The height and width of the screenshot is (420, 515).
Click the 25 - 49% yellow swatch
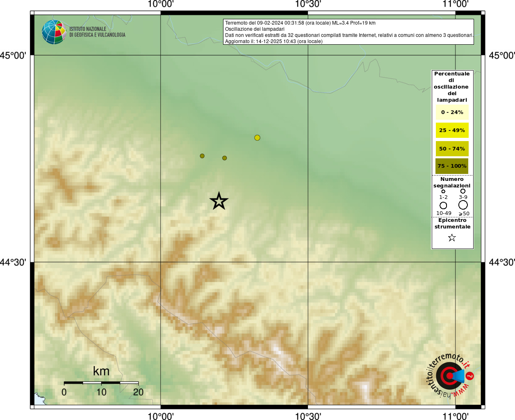[452, 130]
